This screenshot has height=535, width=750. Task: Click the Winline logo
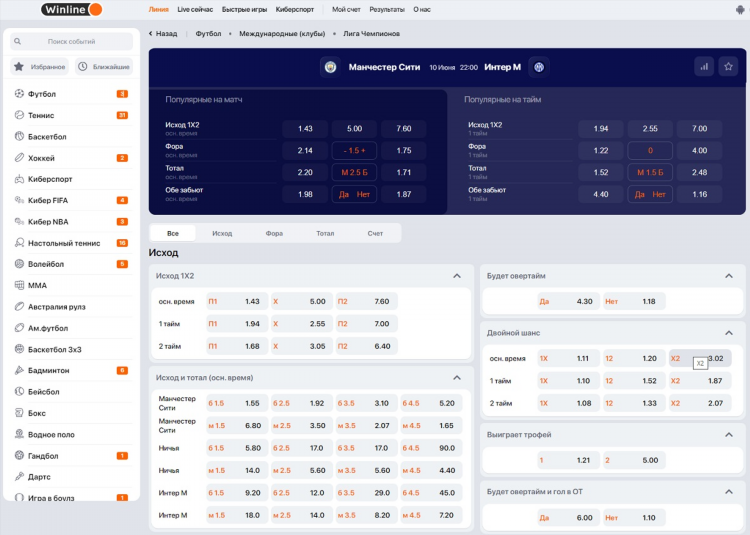pos(71,9)
